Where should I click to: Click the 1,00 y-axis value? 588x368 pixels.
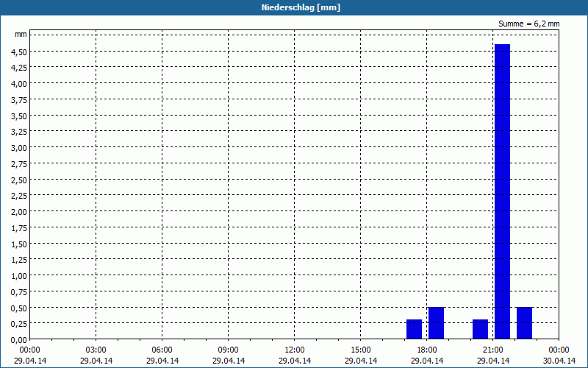click(x=19, y=276)
